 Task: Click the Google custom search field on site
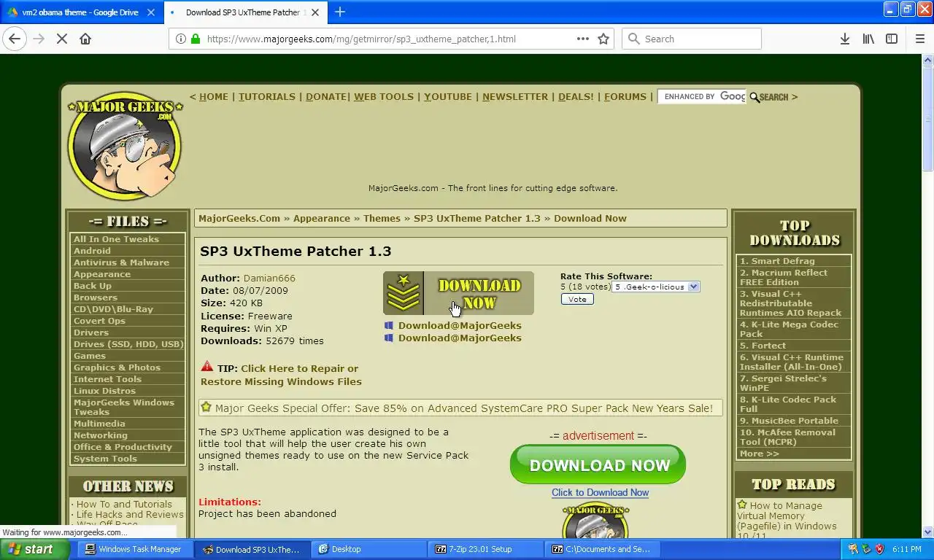(x=702, y=96)
